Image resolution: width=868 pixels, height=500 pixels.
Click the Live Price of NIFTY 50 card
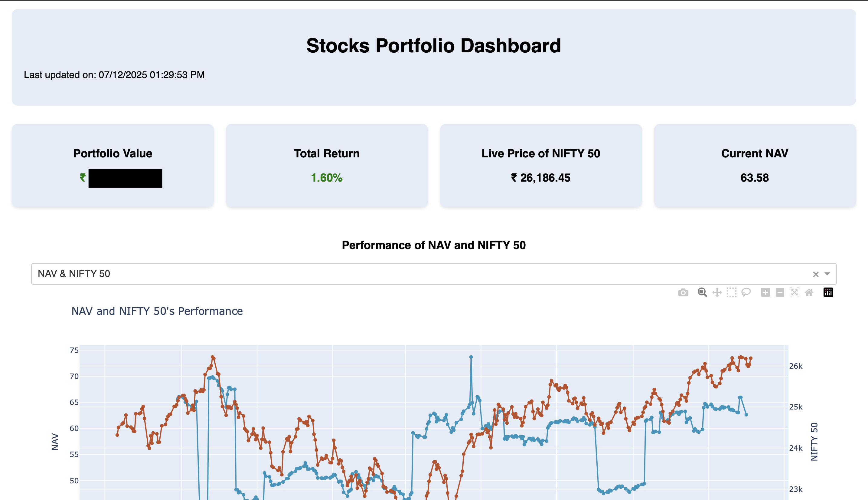click(541, 166)
